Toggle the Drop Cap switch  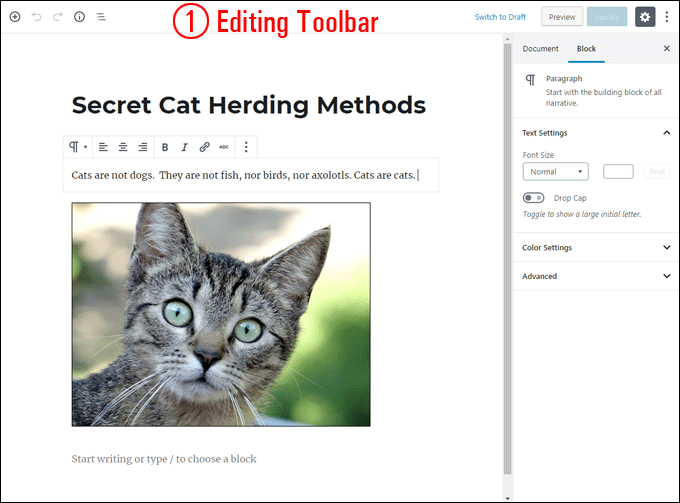point(533,198)
